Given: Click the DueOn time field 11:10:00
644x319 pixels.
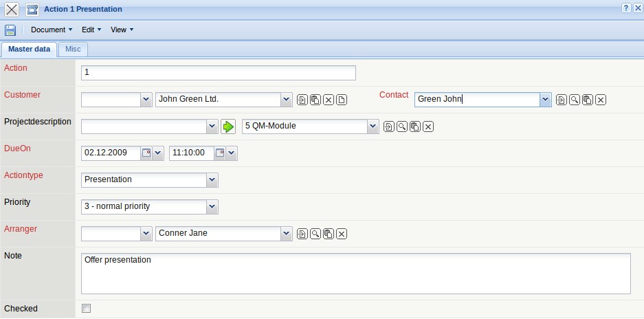Looking at the screenshot, I should 192,153.
